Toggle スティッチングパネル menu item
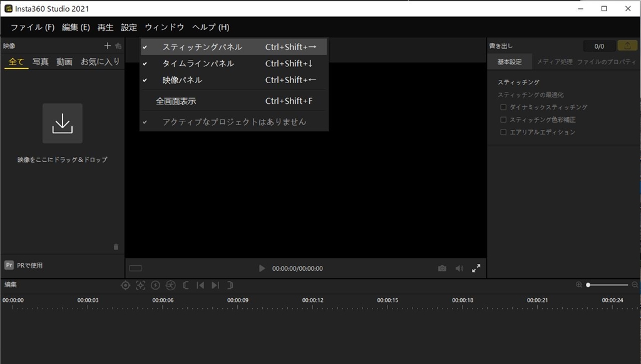 pos(234,47)
